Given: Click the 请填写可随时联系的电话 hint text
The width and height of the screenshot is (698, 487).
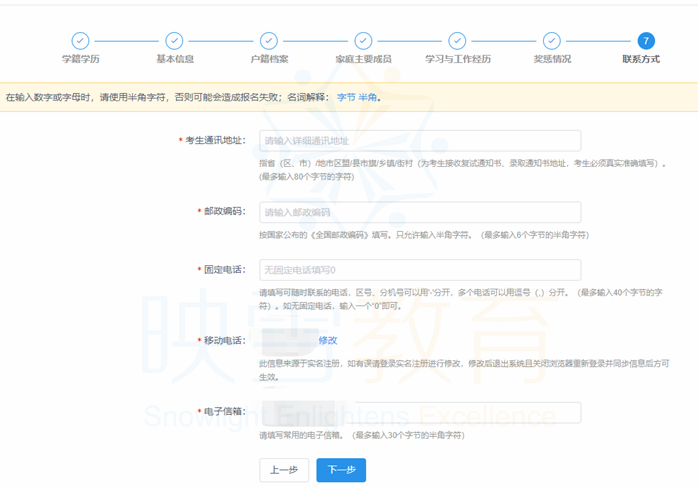Looking at the screenshot, I should (461, 299).
